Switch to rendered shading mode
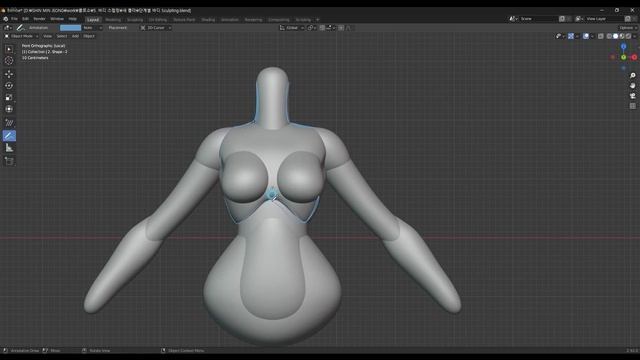Image resolution: width=640 pixels, height=360 pixels. (629, 36)
